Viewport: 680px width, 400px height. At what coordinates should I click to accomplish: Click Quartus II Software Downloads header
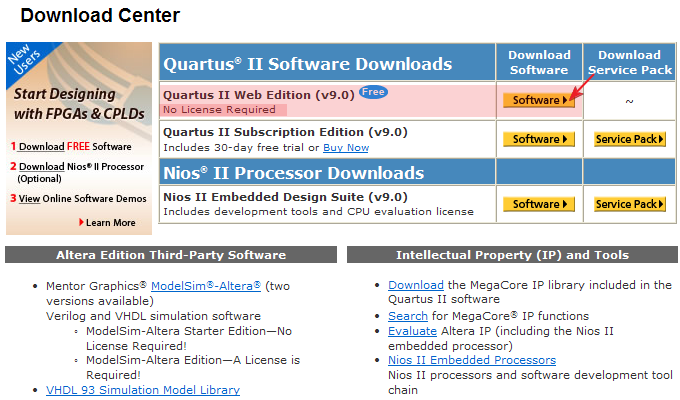[x=307, y=64]
